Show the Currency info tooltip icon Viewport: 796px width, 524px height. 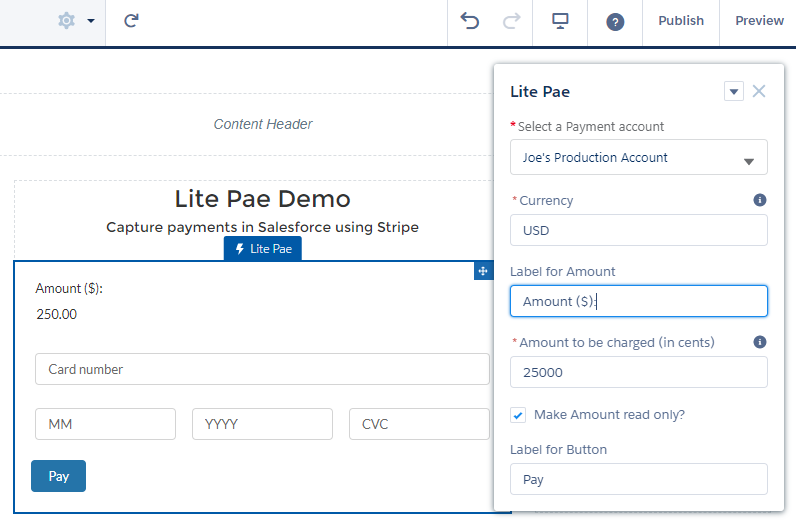point(759,200)
